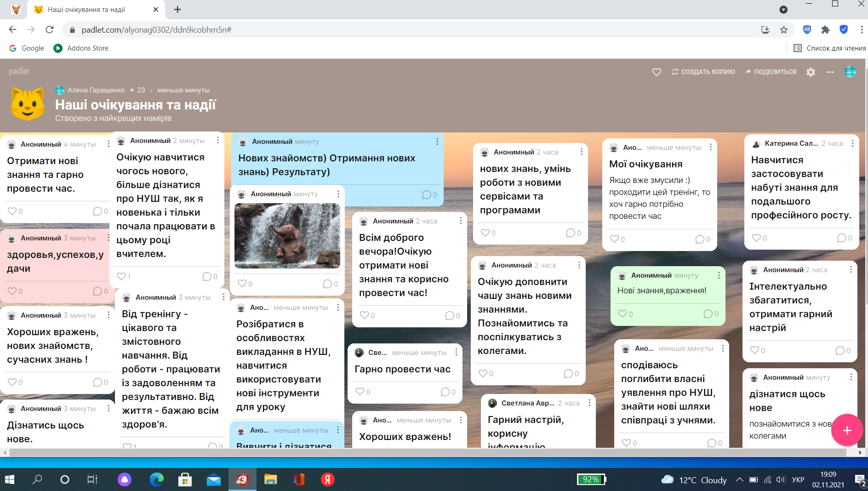Image resolution: width=868 pixels, height=491 pixels.
Task: Add a new post with plus button
Action: click(847, 430)
